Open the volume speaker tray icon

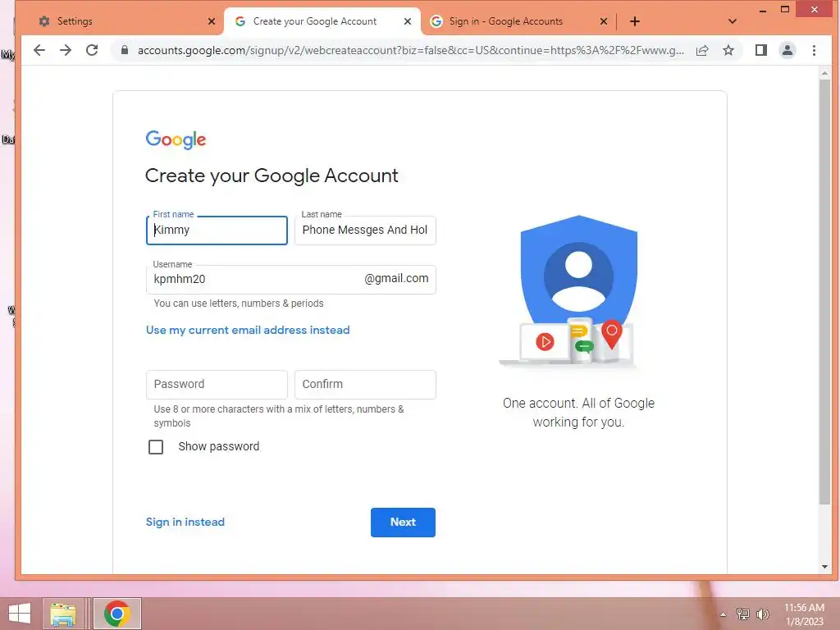point(762,614)
